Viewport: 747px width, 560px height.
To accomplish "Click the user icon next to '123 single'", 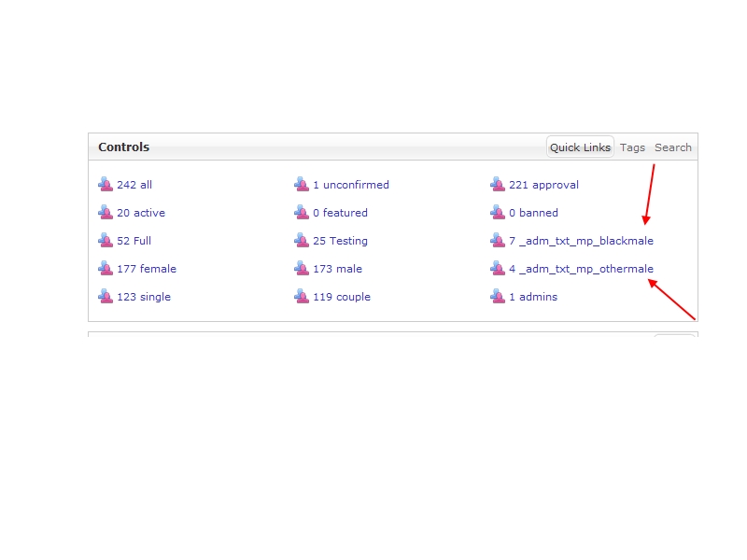I will (x=106, y=297).
